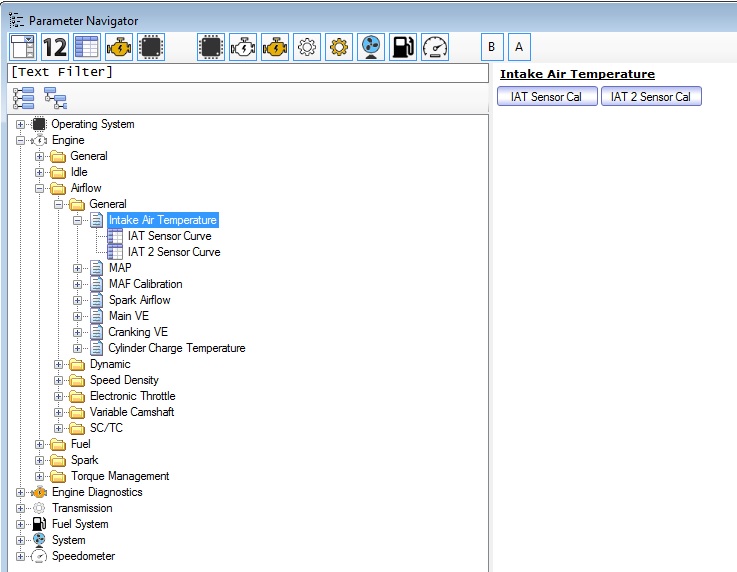This screenshot has height=572, width=737.
Task: Collapse the Intake Air Temperature node
Action: click(x=78, y=220)
